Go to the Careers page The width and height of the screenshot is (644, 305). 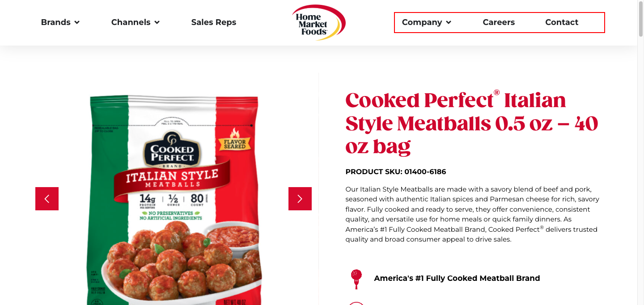click(499, 22)
